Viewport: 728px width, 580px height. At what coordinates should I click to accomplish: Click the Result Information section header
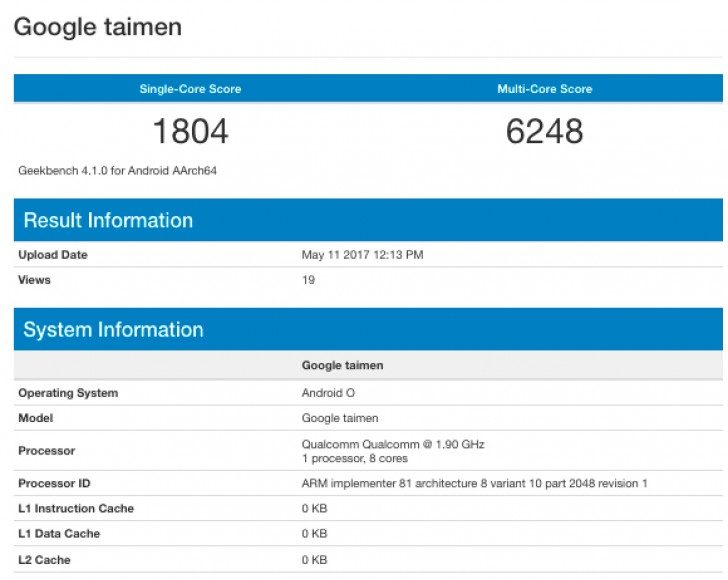click(108, 221)
